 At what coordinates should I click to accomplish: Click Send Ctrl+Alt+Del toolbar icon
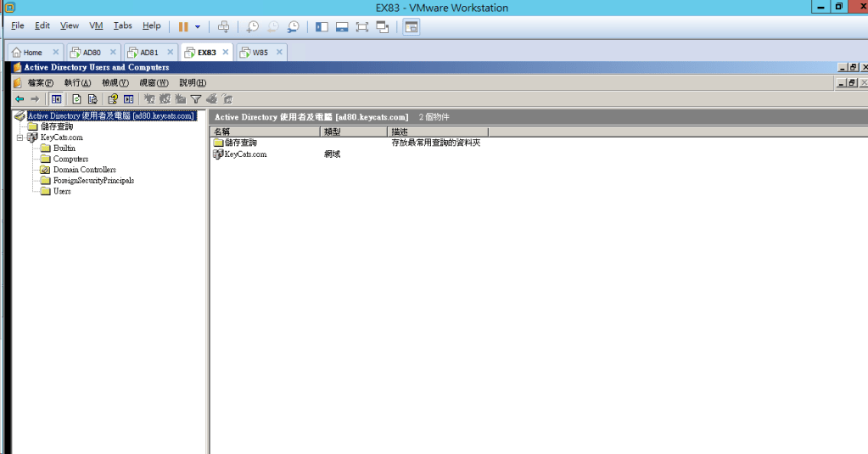pos(223,26)
